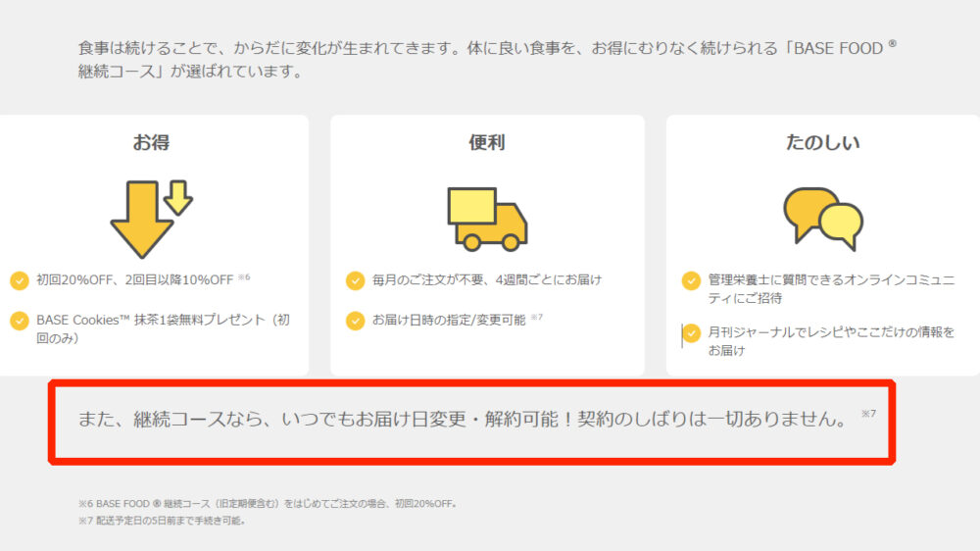Select the たのしい card heading

point(822,142)
